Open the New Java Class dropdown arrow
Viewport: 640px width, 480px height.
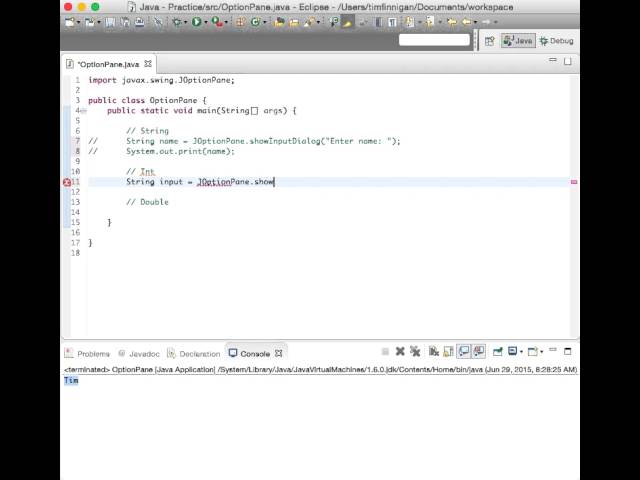(x=264, y=22)
